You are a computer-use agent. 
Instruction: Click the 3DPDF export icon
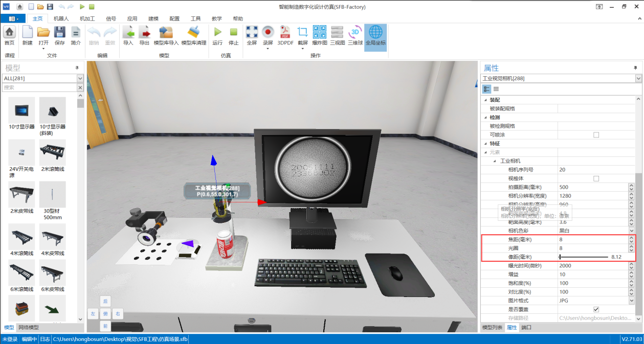[x=284, y=32]
